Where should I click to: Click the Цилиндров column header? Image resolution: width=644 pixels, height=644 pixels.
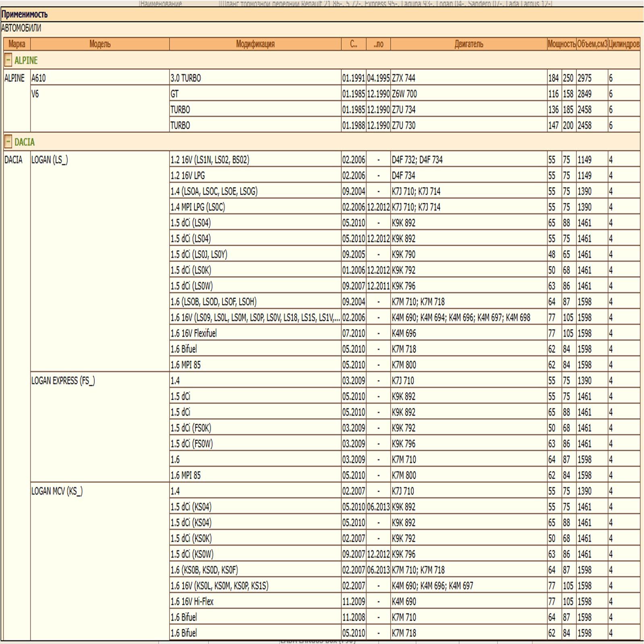623,44
